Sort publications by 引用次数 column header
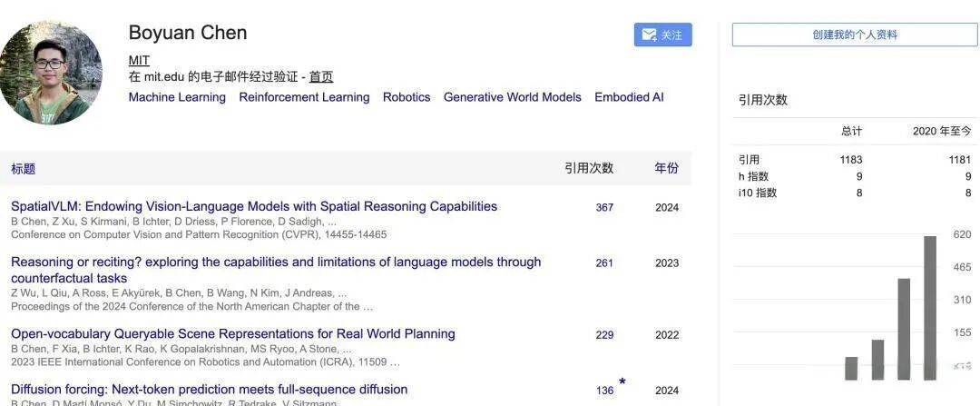Viewport: 980px width, 406px height. click(589, 168)
